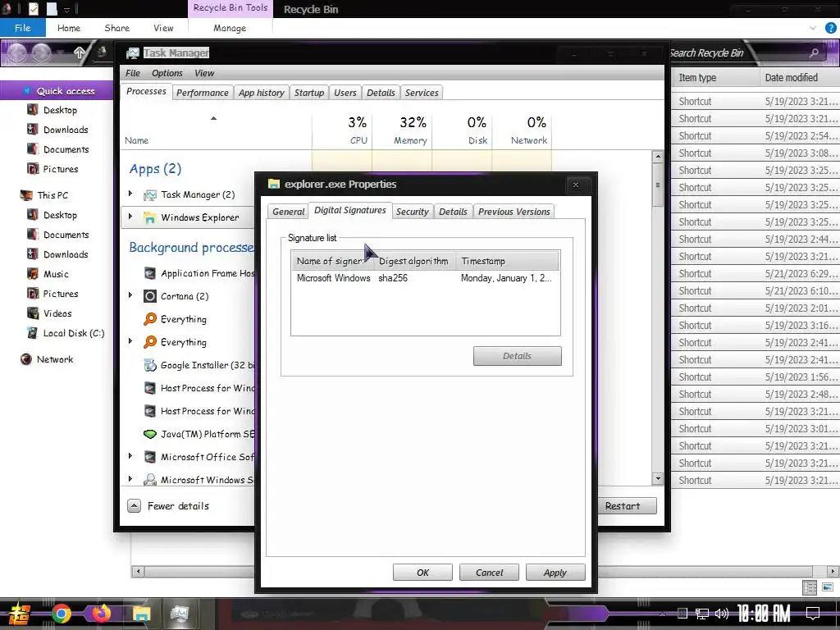Click signature Details button
The height and width of the screenshot is (630, 840).
(x=517, y=356)
